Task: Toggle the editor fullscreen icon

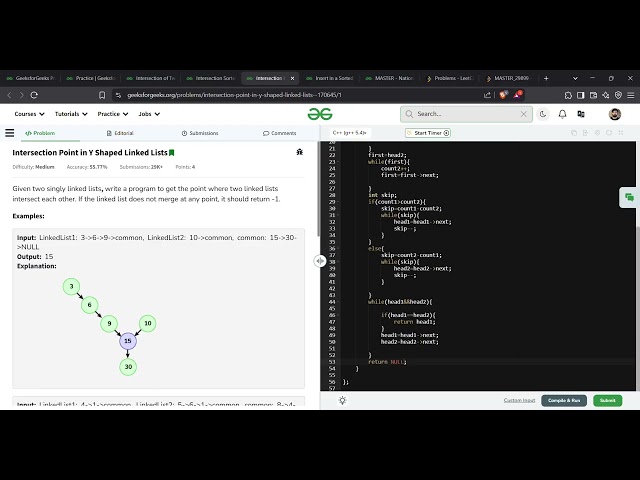Action: 621,133
